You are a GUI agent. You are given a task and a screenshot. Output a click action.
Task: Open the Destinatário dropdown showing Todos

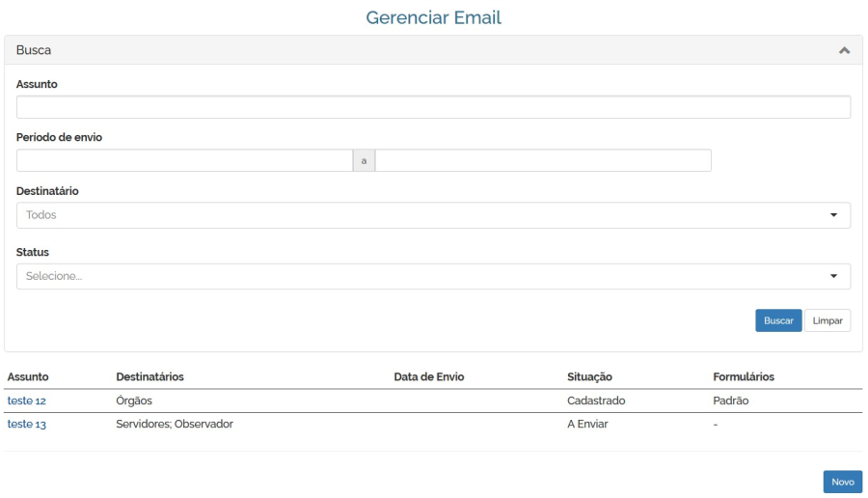click(x=433, y=215)
